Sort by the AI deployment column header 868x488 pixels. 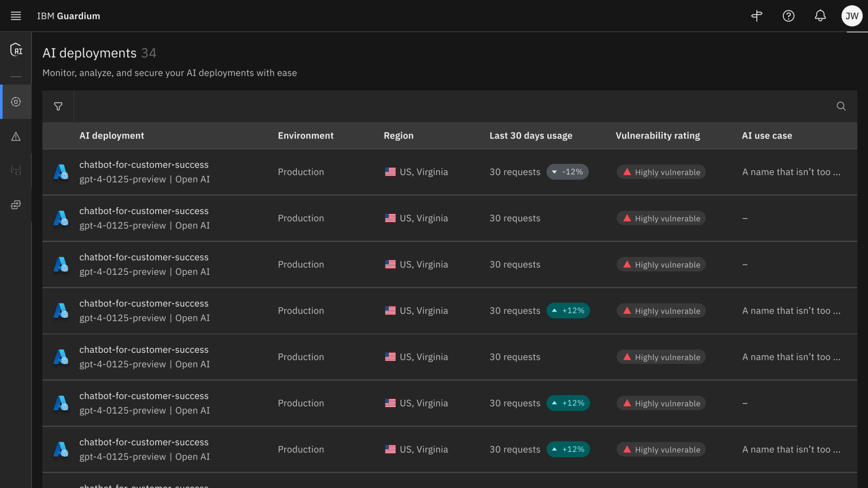[112, 136]
